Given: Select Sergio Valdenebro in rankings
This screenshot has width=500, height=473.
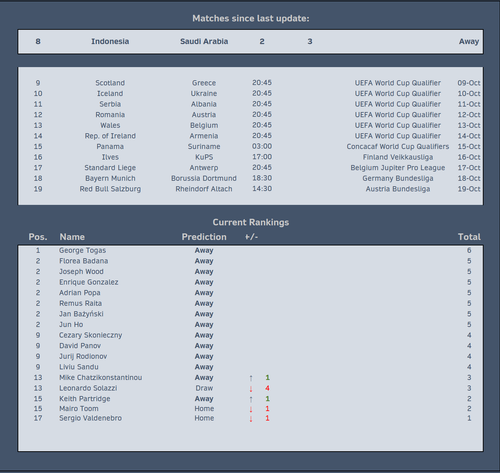Looking at the screenshot, I should (90, 418).
